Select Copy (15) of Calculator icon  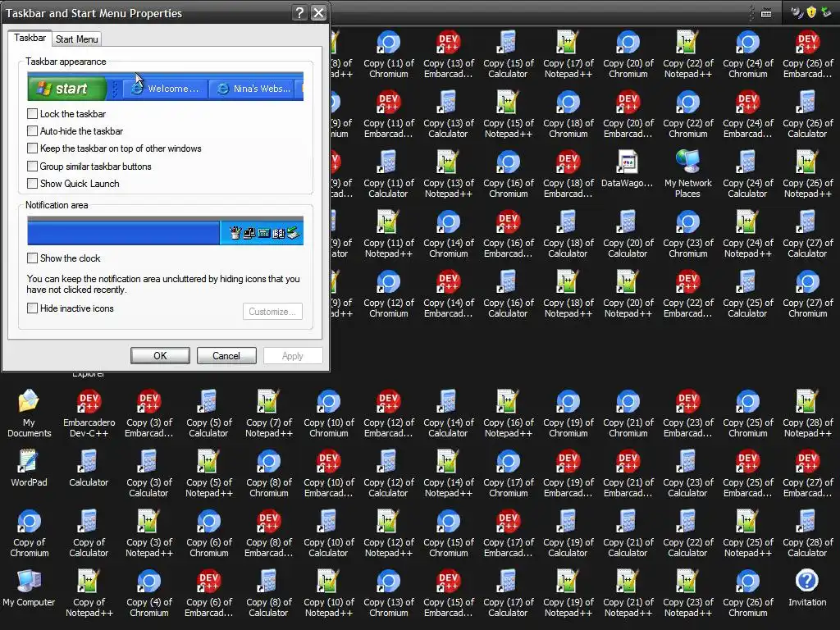(509, 54)
